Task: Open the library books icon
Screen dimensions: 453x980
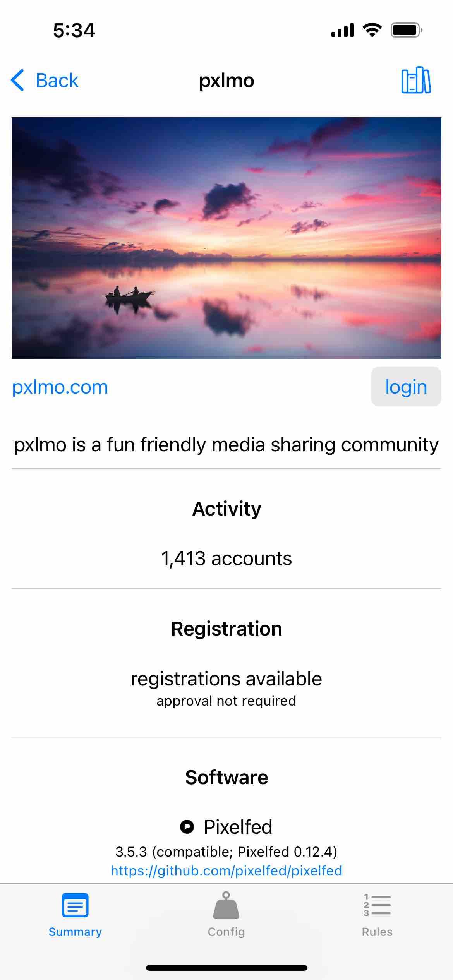Action: [x=416, y=81]
